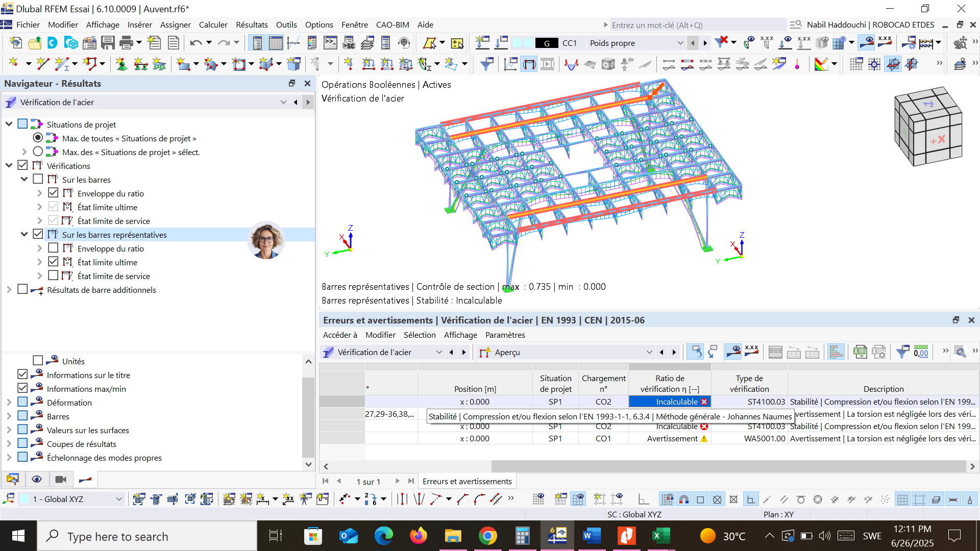Click the Print icon in toolbar
Viewport: 980px width, 551px height.
pyautogui.click(x=126, y=43)
